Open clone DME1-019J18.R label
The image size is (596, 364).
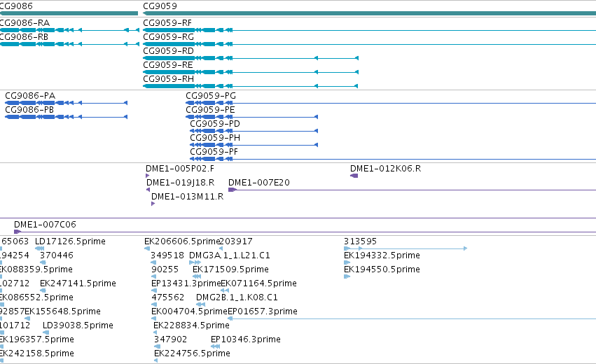[181, 183]
